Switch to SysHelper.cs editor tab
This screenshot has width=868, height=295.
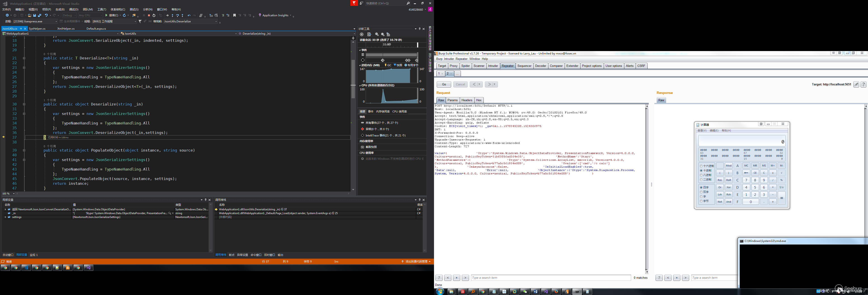[37, 29]
